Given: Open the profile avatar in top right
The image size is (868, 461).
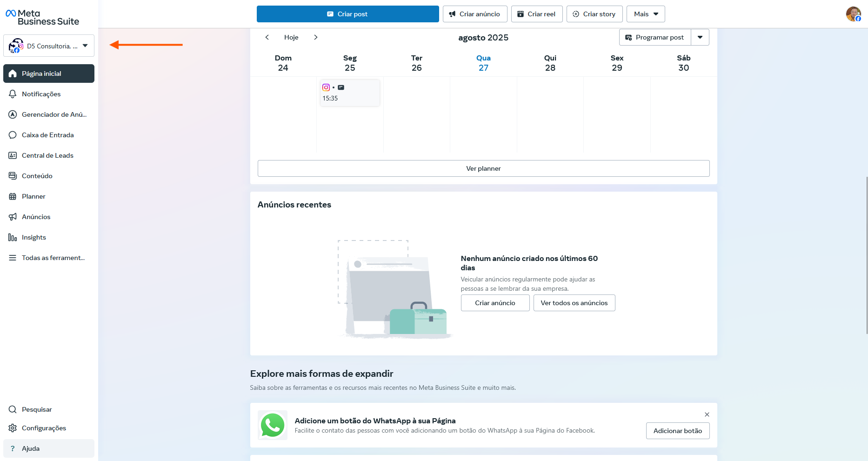Looking at the screenshot, I should [x=853, y=14].
